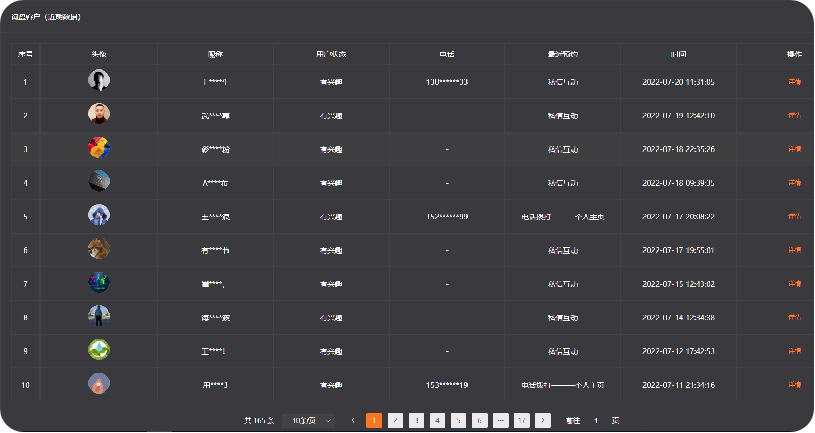Click phone number 152******89
The image size is (815, 433).
point(446,216)
